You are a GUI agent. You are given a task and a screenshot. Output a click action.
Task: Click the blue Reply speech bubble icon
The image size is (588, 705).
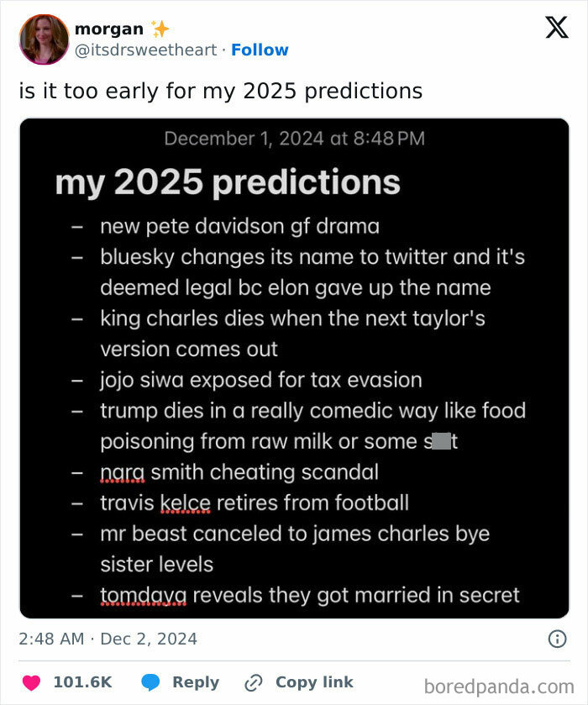tap(151, 681)
